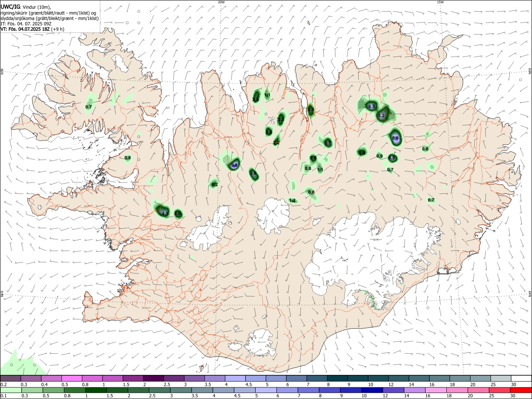Click the 5.2 precipitation label
This screenshot has height=399, width=532.
point(381,116)
